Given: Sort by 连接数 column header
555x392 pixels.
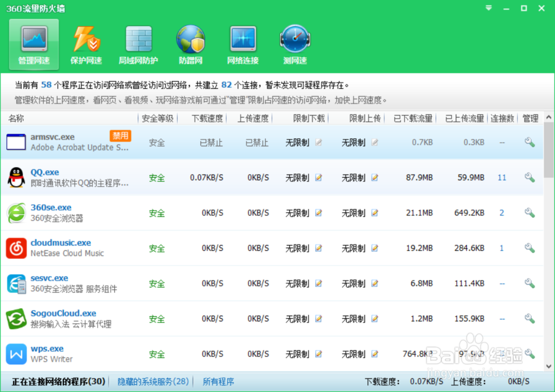Looking at the screenshot, I should click(502, 118).
